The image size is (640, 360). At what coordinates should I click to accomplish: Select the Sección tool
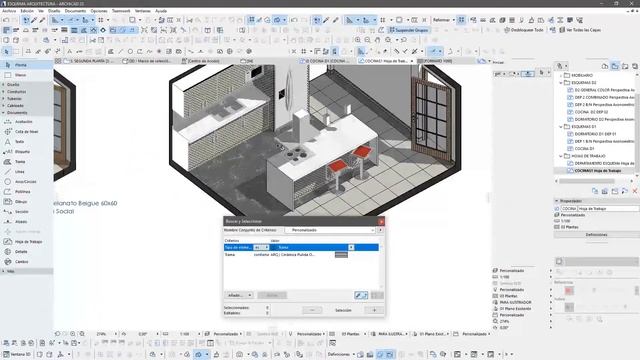point(26,212)
